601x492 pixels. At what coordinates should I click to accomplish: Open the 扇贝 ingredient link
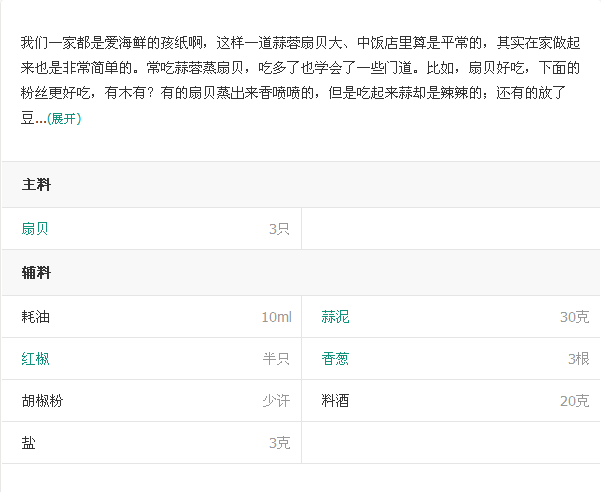(35, 229)
